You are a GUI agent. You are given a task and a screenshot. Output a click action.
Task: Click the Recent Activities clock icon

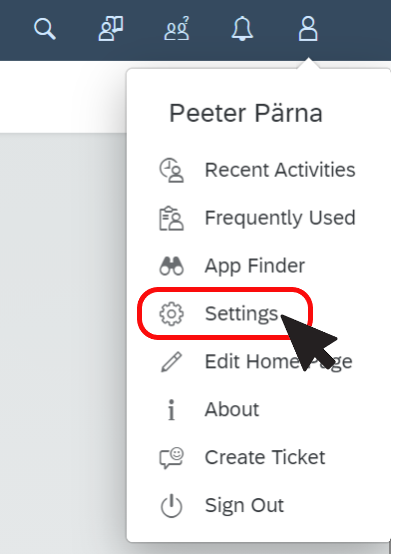[171, 170]
